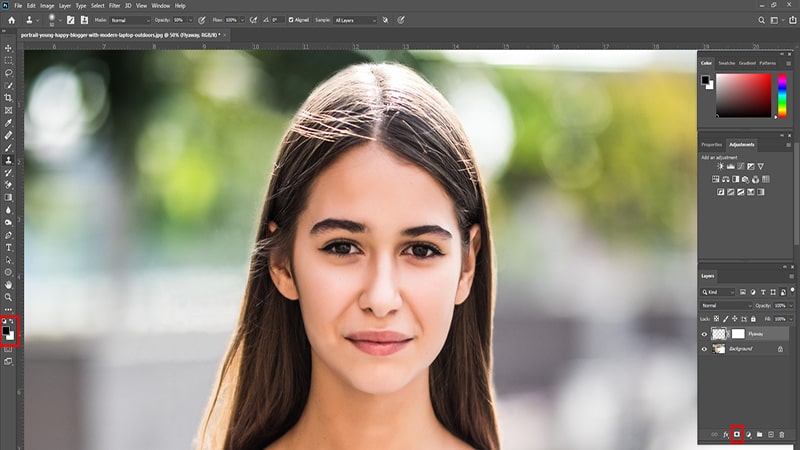Image resolution: width=800 pixels, height=450 pixels.
Task: Click the Add layer mask icon
Action: [x=737, y=434]
